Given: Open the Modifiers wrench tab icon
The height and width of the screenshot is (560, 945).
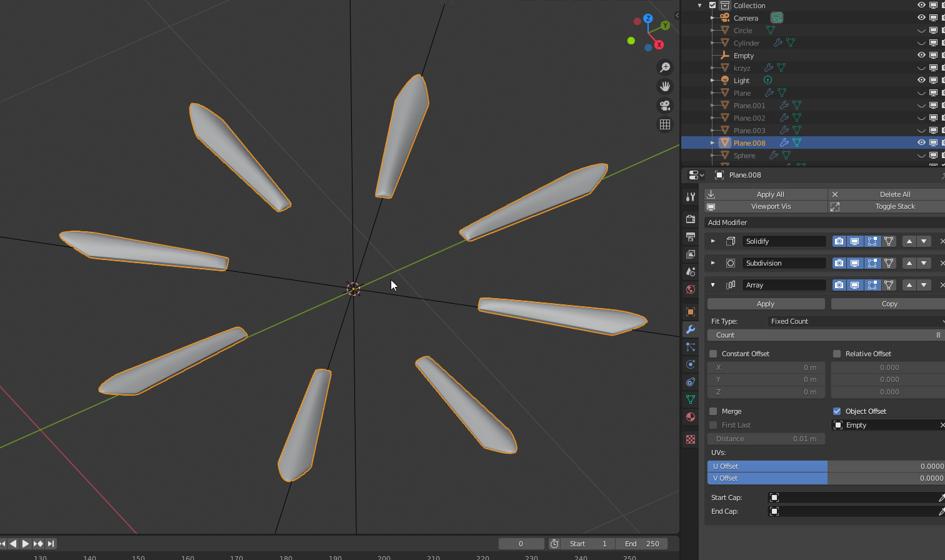Looking at the screenshot, I should tap(691, 329).
